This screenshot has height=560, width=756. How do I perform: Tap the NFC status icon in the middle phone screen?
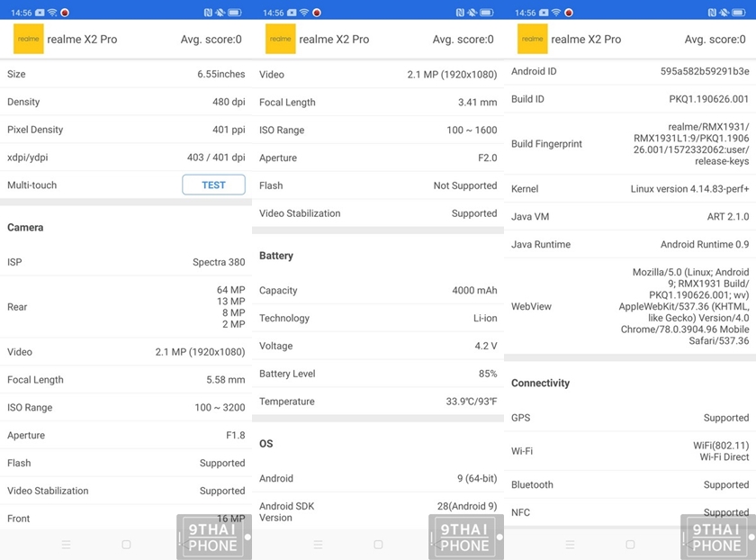(461, 13)
